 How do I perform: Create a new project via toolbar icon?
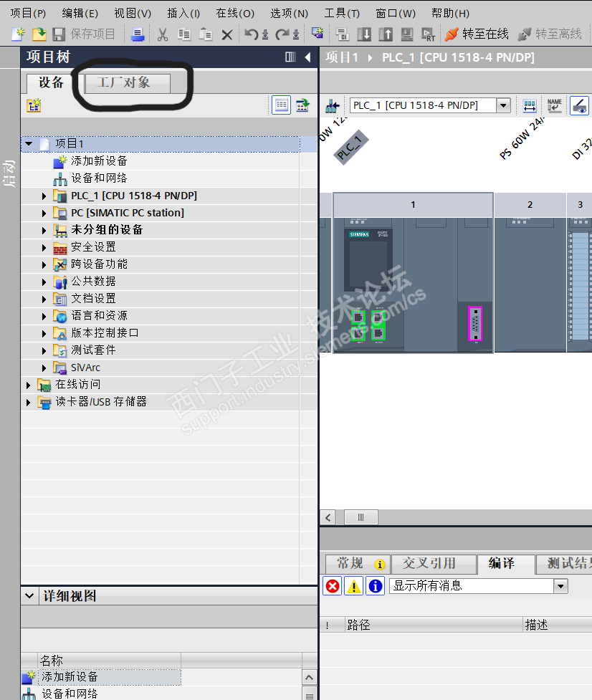[x=19, y=34]
